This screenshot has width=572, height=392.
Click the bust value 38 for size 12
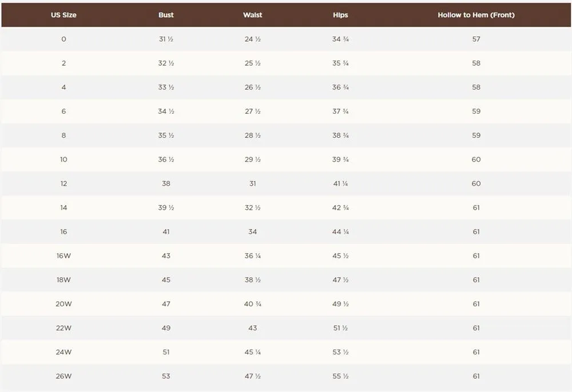tap(166, 183)
